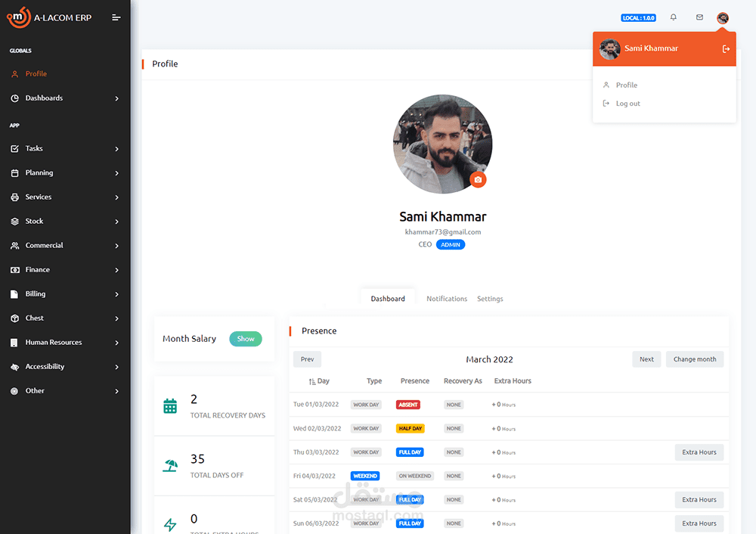Click the khammar73@gmail.com email text

(442, 232)
